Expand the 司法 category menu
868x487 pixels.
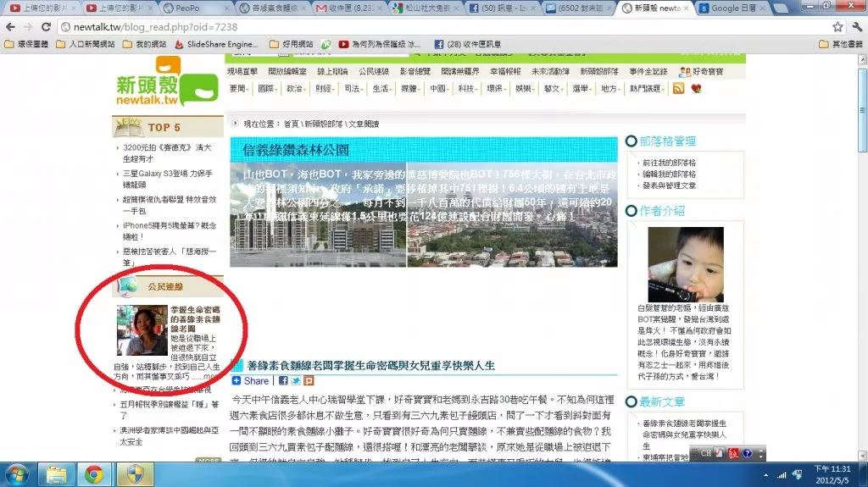click(354, 89)
